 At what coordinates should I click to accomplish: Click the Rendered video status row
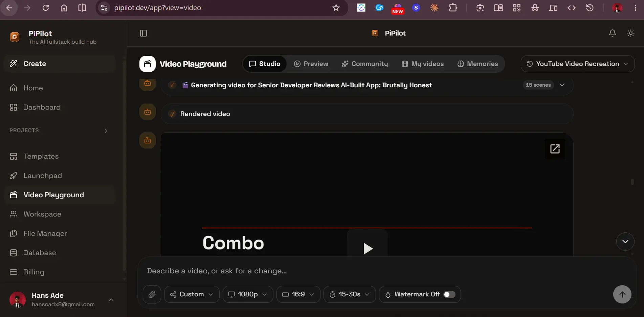coord(367,114)
